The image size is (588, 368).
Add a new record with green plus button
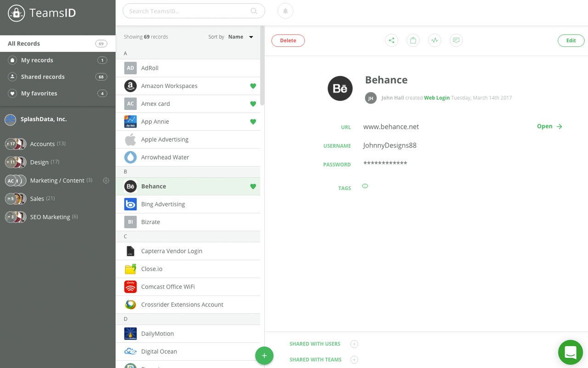(x=264, y=356)
